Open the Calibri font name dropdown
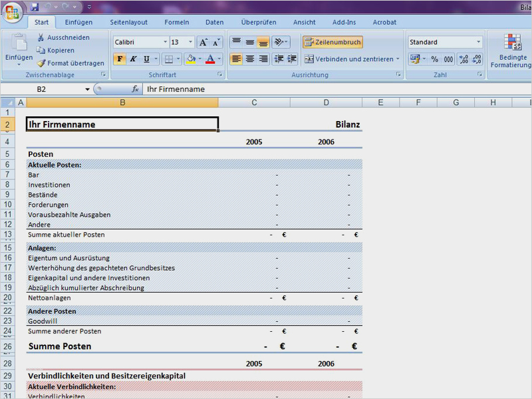The height and width of the screenshot is (399, 532). pos(166,42)
